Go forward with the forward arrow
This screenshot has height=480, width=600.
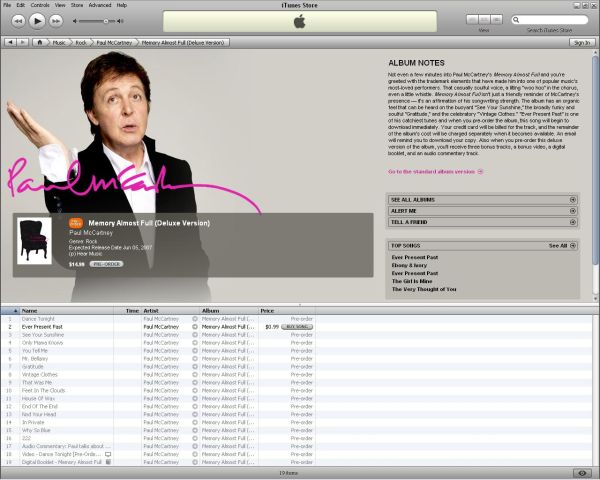point(23,42)
